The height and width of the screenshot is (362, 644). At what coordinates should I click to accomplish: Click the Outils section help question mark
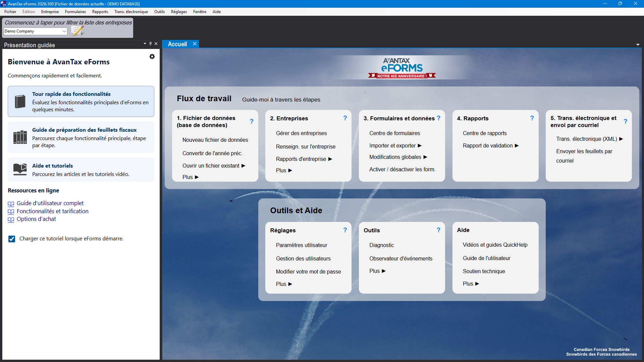point(438,230)
